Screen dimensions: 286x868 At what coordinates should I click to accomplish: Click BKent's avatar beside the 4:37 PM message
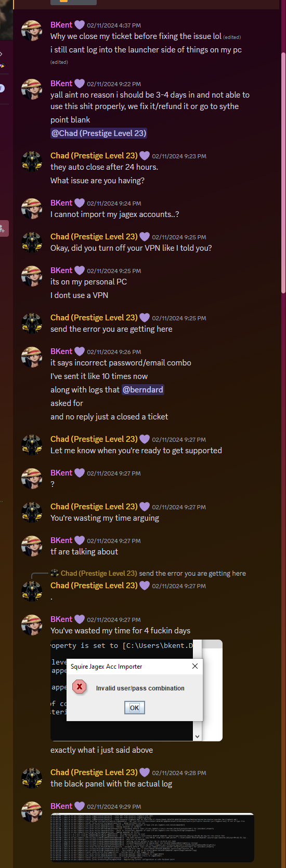pyautogui.click(x=32, y=31)
